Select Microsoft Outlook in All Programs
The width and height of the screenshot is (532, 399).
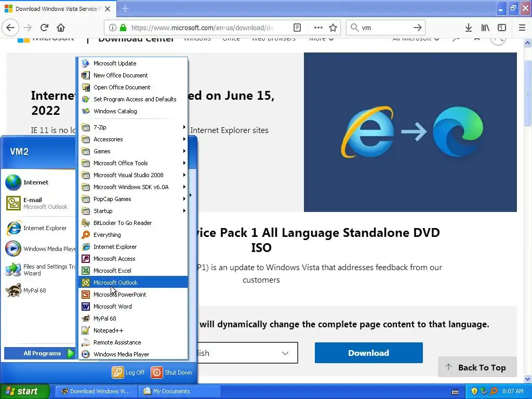133,282
